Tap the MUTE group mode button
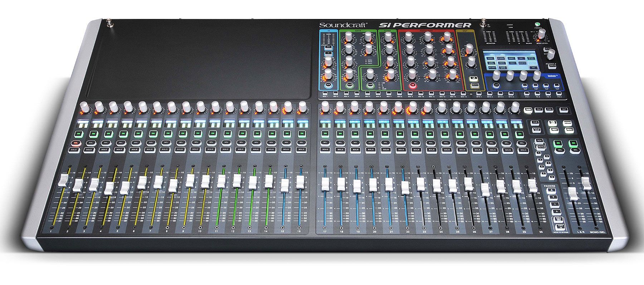The height and width of the screenshot is (285, 644). (541, 147)
